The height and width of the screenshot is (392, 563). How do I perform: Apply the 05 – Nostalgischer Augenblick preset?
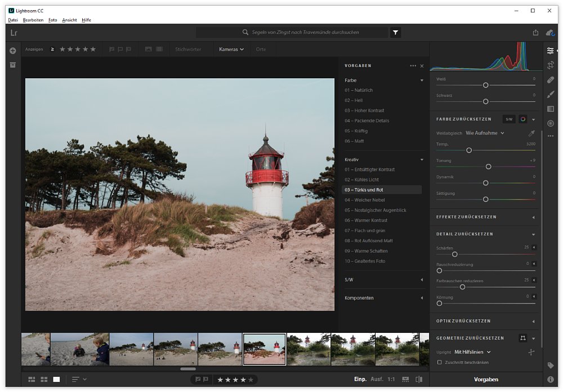click(376, 210)
